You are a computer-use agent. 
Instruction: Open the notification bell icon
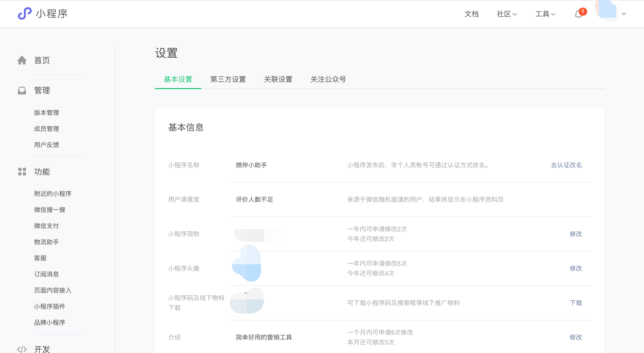[x=578, y=14]
